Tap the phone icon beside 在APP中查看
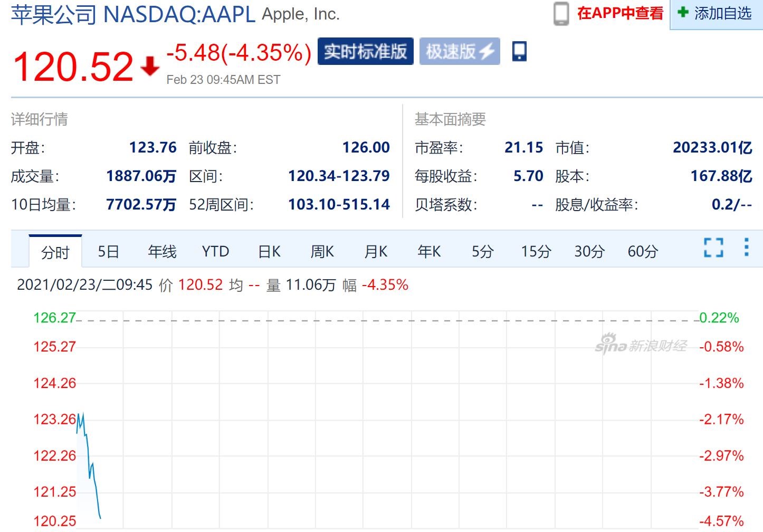Viewport: 763px width, 532px height. pyautogui.click(x=561, y=14)
